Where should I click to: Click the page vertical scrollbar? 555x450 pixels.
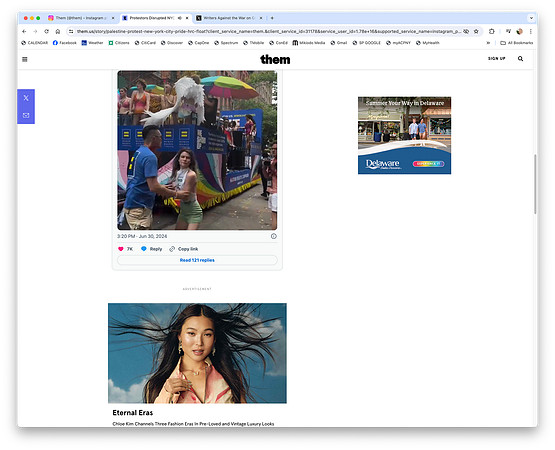[535, 184]
